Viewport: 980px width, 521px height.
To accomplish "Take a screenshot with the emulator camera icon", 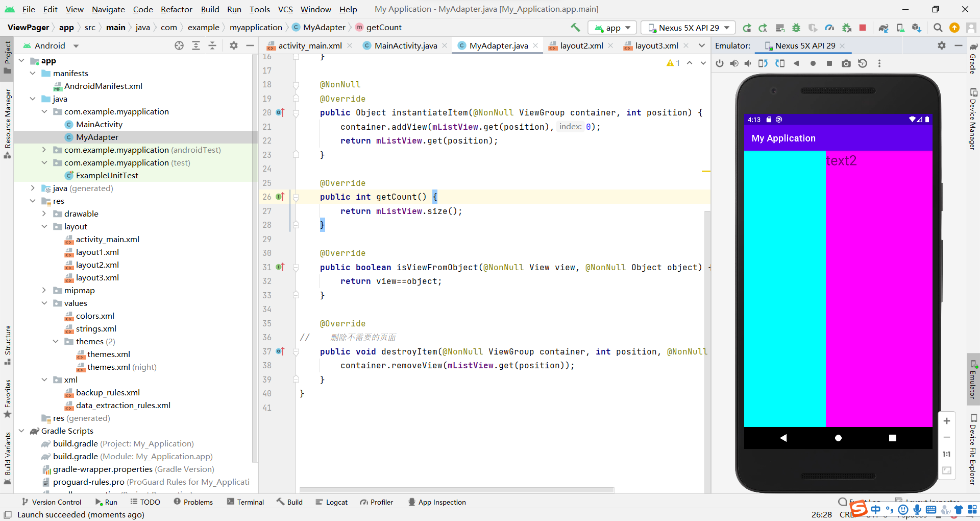I will coord(846,63).
